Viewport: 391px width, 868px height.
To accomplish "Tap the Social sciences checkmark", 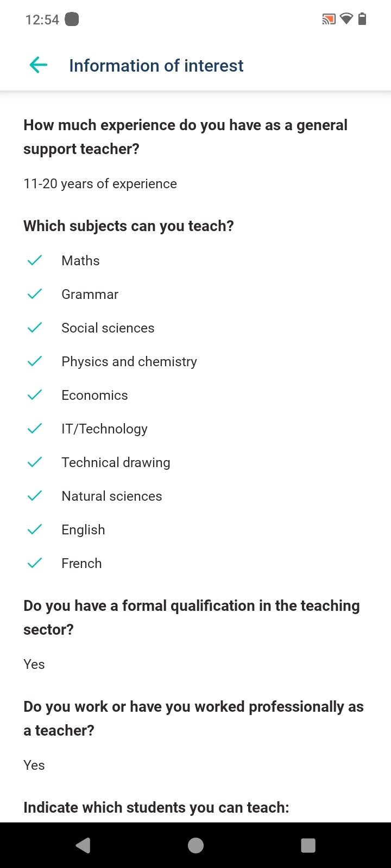I will tap(35, 328).
